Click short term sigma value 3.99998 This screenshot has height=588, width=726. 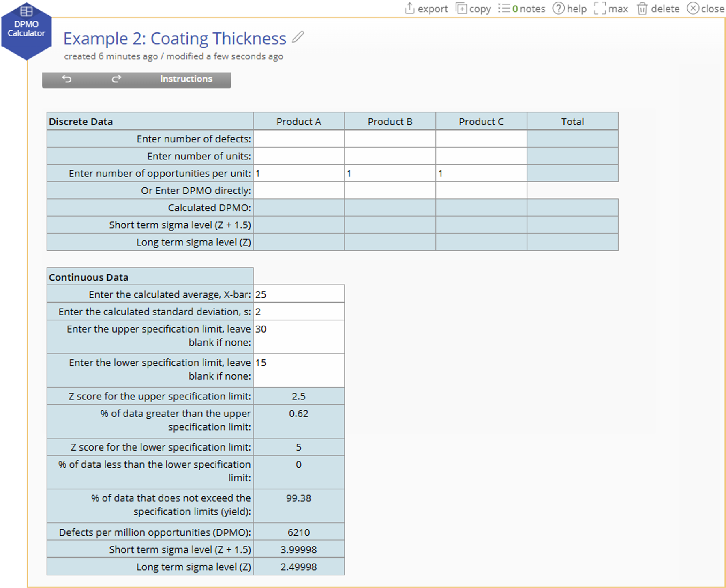pos(299,549)
